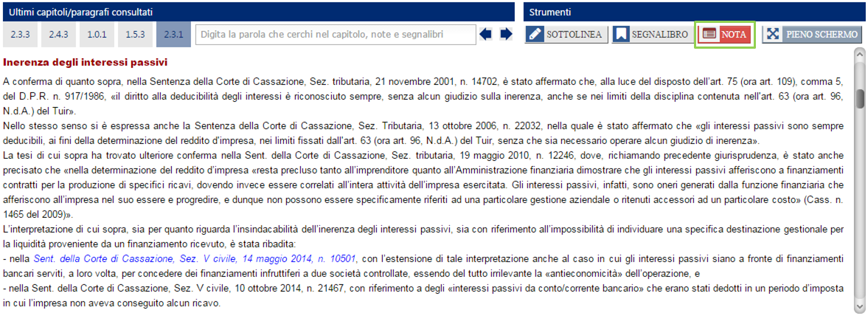Click the left arrow for previous search result
This screenshot has height=330, width=868.
click(485, 34)
